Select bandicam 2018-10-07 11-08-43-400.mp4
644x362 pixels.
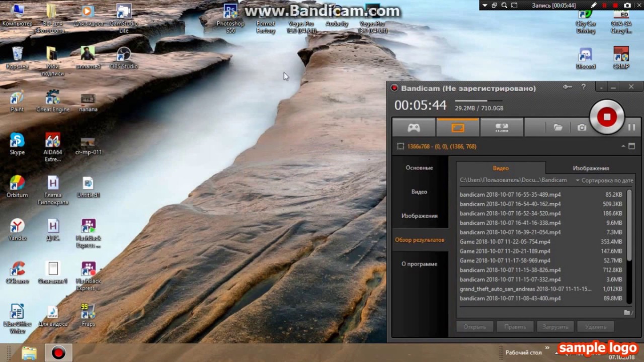pos(541,298)
